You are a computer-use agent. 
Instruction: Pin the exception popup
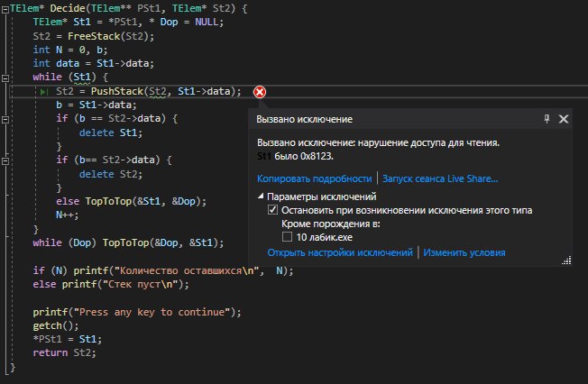tap(547, 119)
